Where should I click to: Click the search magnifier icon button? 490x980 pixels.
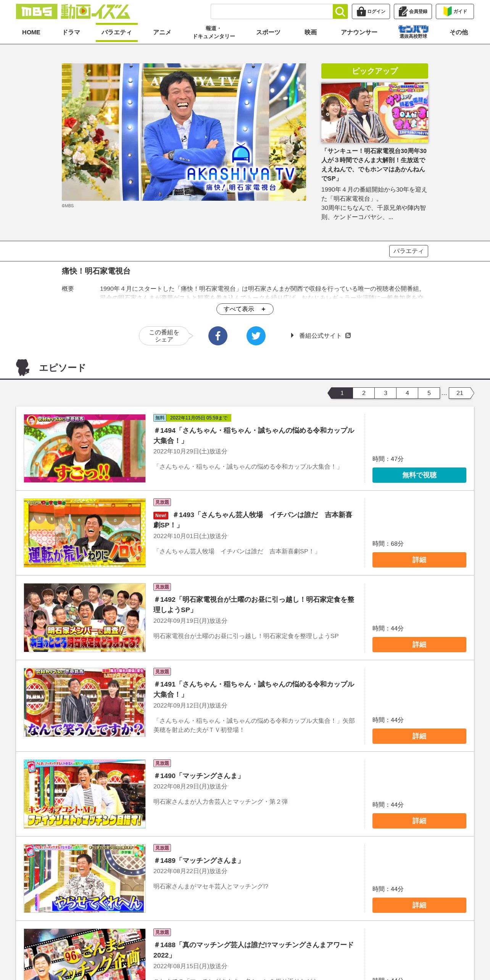click(340, 11)
